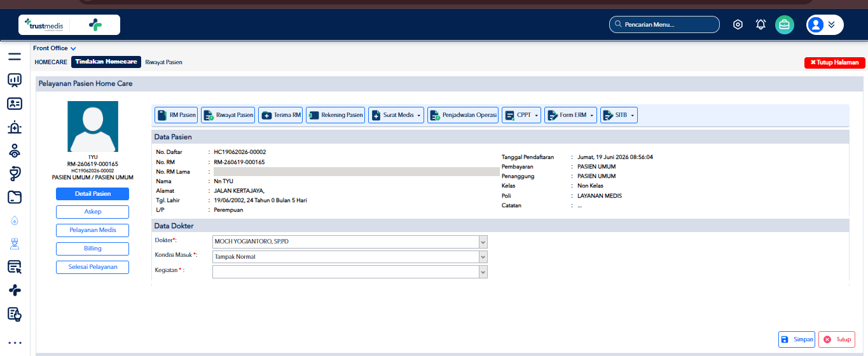Click the trustmedis logo
Image resolution: width=868 pixels, height=356 pixels.
pyautogui.click(x=44, y=25)
